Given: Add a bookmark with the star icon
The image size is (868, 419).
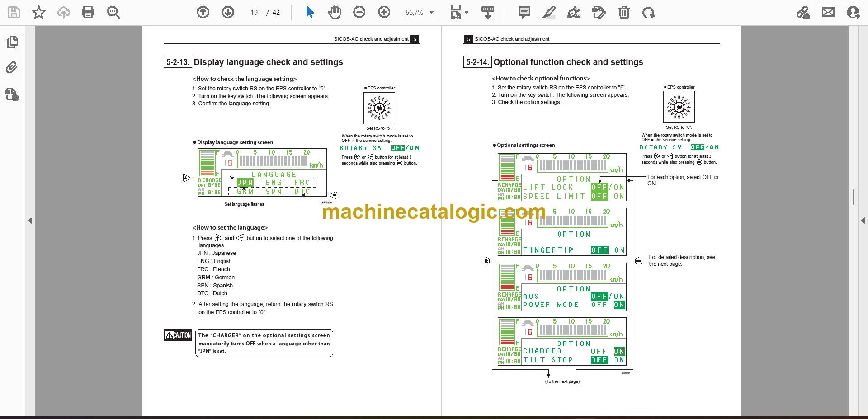Looking at the screenshot, I should pyautogui.click(x=39, y=12).
